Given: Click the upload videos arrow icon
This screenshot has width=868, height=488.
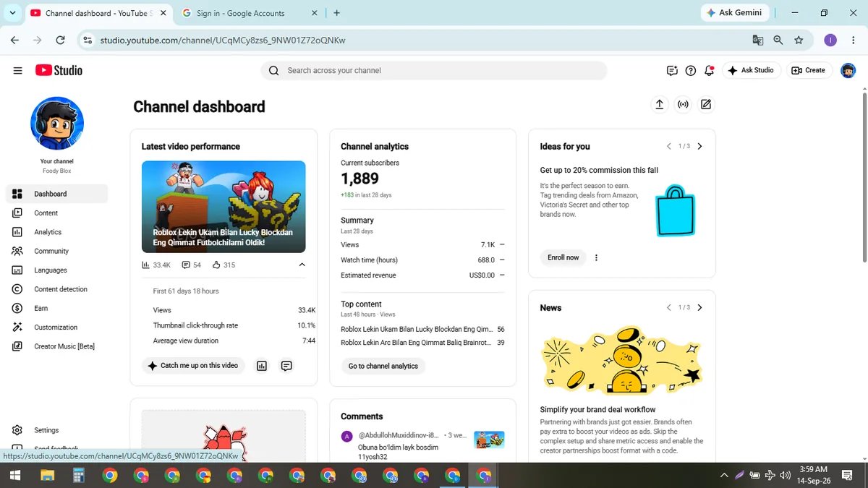Looking at the screenshot, I should pos(659,105).
